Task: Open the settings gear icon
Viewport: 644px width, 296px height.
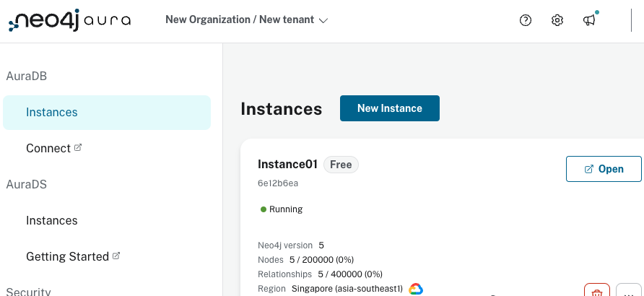Action: 557,20
